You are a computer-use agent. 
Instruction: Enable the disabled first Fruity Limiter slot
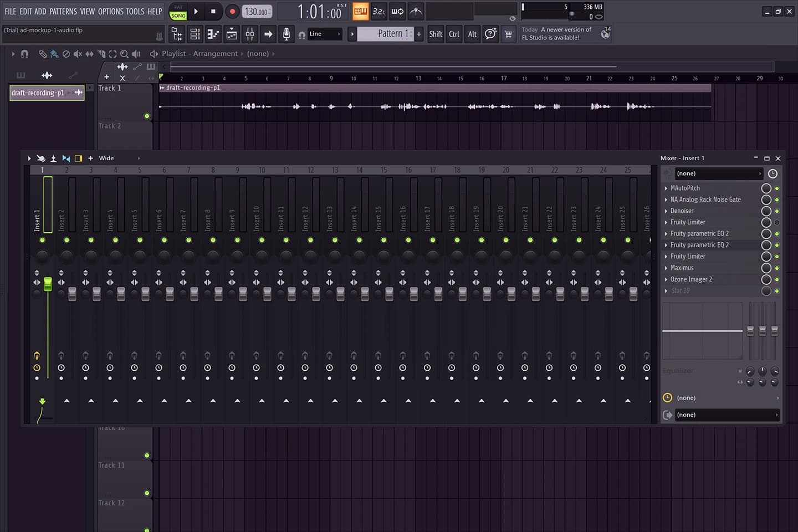tap(777, 222)
